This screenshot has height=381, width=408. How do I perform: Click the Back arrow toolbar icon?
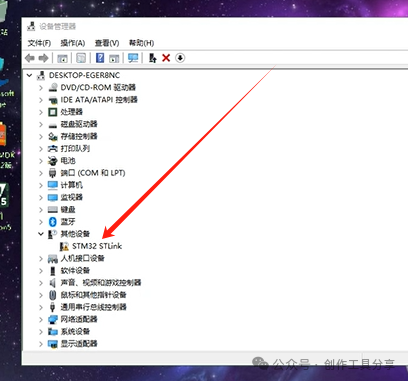coord(30,58)
